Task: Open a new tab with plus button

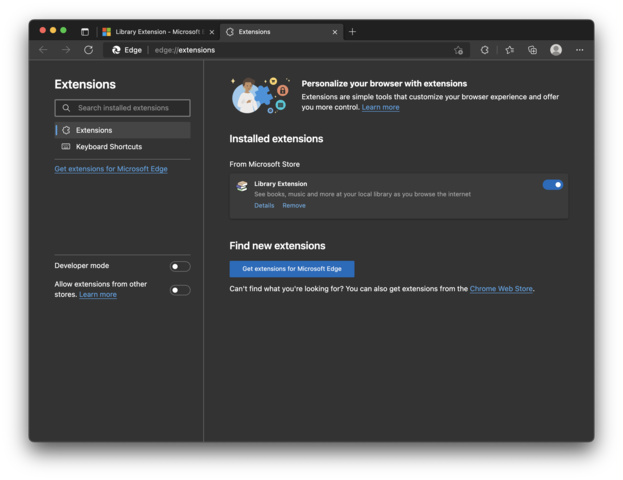Action: click(352, 32)
